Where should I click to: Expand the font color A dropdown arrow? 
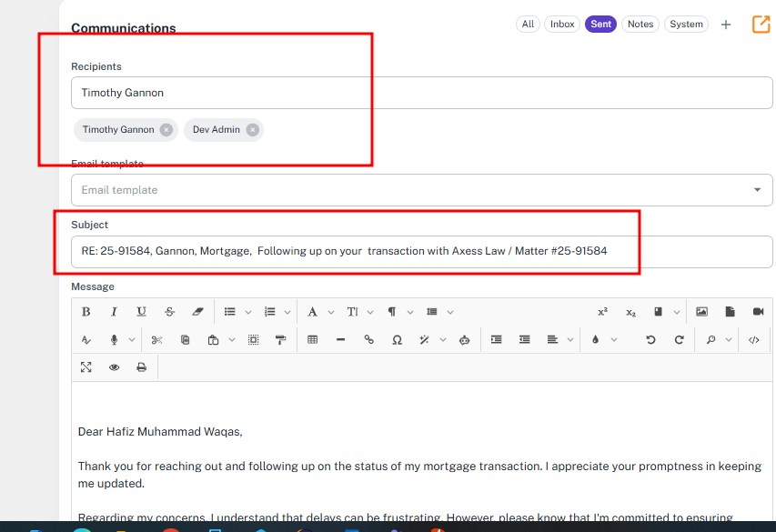329,312
